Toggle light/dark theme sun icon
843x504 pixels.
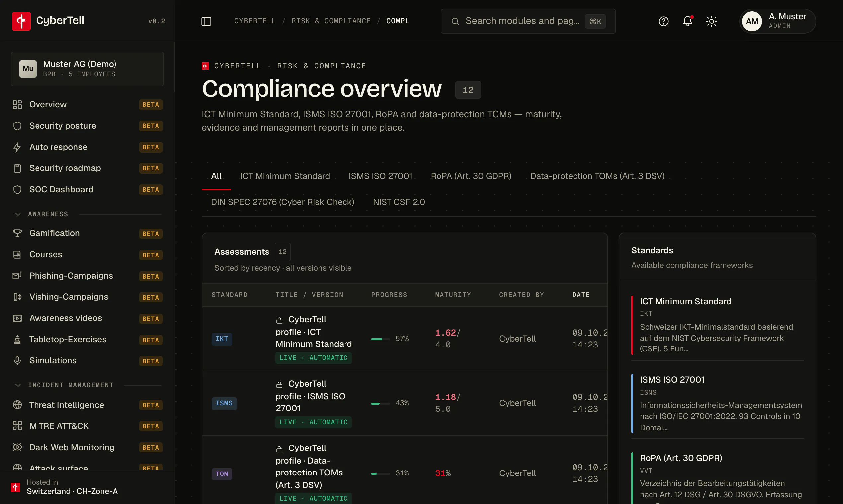pos(711,21)
